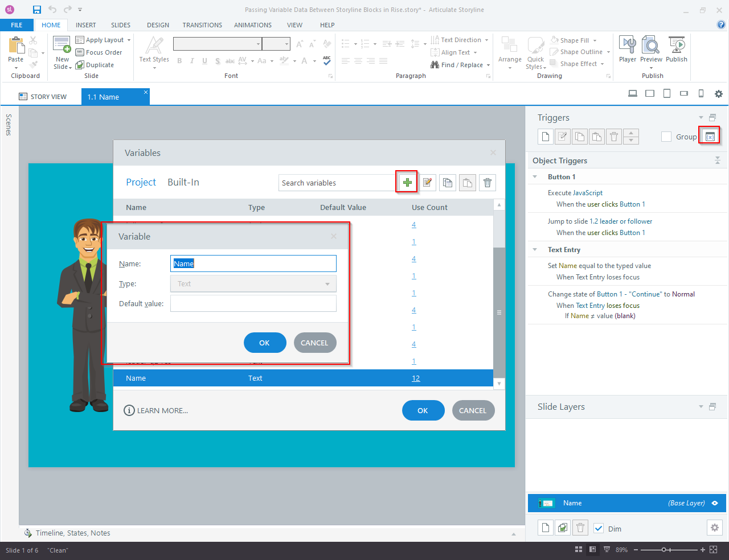Viewport: 729px width, 560px height.
Task: Click Delete trigger trash icon
Action: click(614, 137)
